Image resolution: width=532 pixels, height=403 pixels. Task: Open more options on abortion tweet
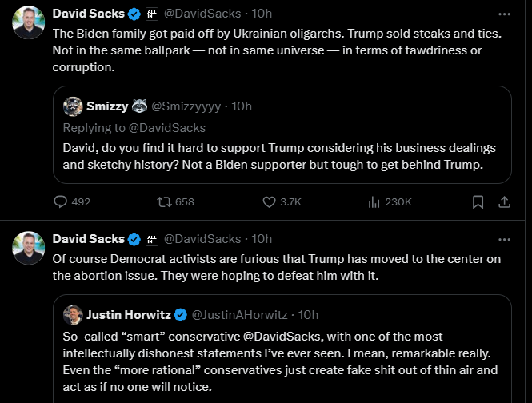coord(503,239)
